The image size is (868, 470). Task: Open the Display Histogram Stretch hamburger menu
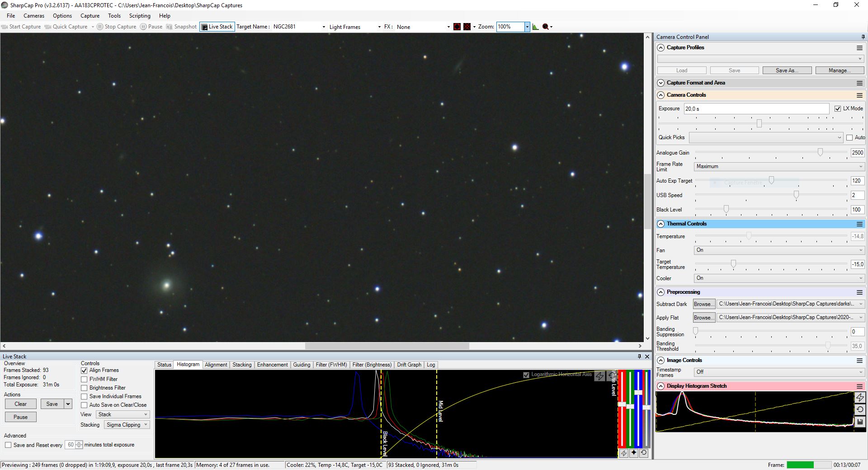pos(859,386)
